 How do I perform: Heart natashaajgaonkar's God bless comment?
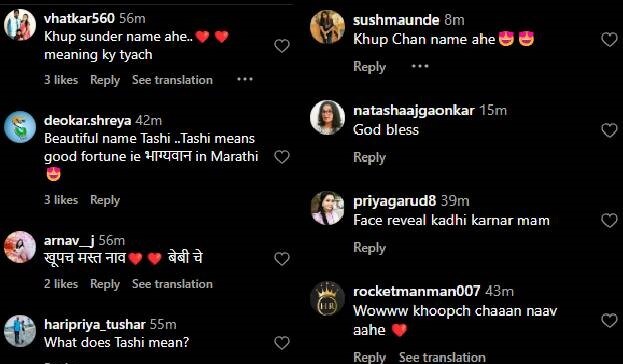pos(609,130)
